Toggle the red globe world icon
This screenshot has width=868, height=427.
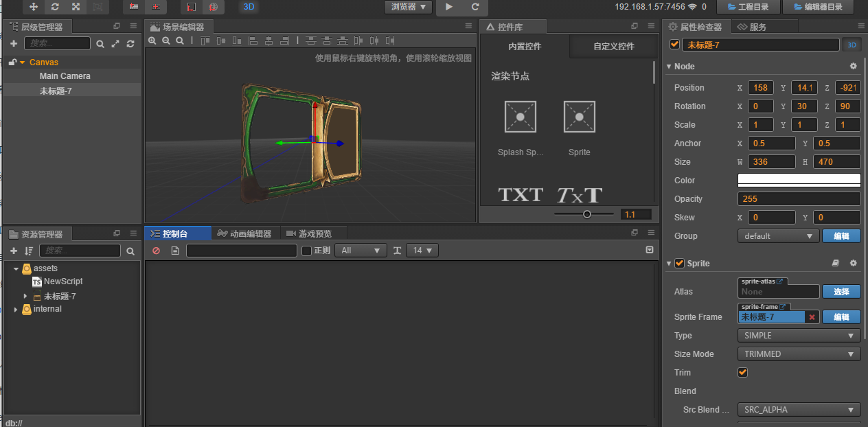click(213, 7)
